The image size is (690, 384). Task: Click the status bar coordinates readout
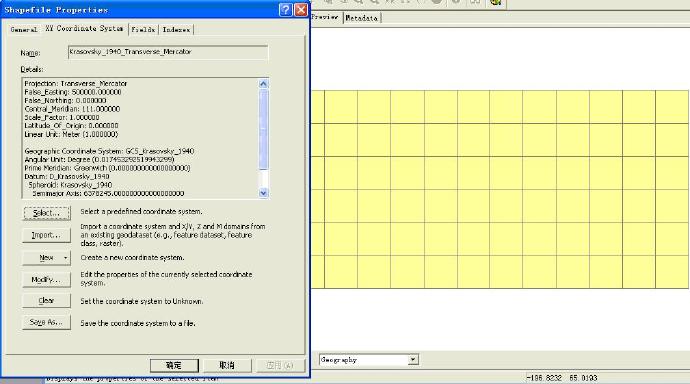tap(562, 378)
